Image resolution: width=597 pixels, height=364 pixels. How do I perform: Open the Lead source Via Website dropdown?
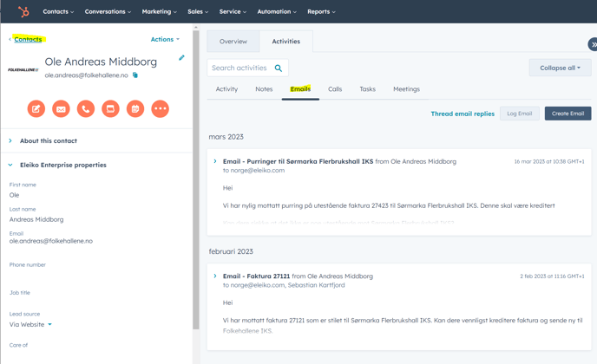click(31, 324)
